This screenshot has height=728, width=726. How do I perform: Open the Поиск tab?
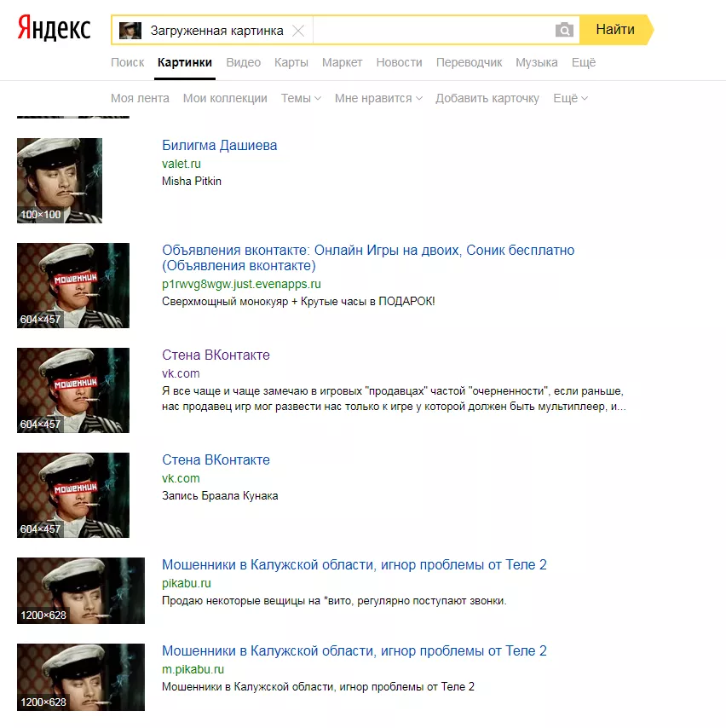click(128, 63)
